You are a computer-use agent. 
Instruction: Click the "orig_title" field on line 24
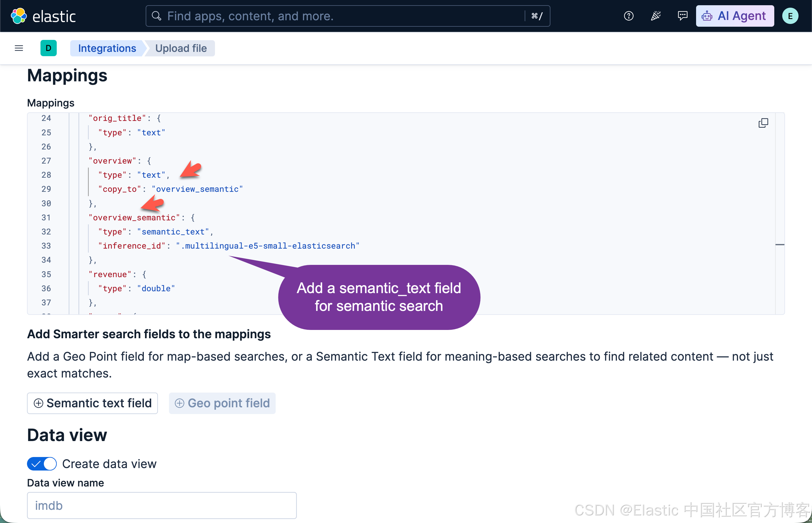click(117, 118)
